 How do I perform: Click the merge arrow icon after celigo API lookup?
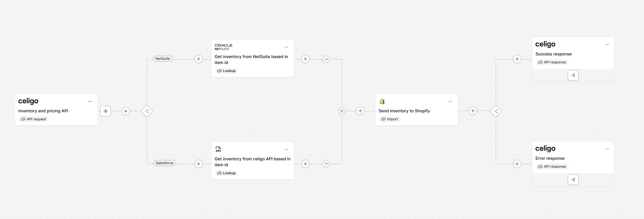coord(326,164)
